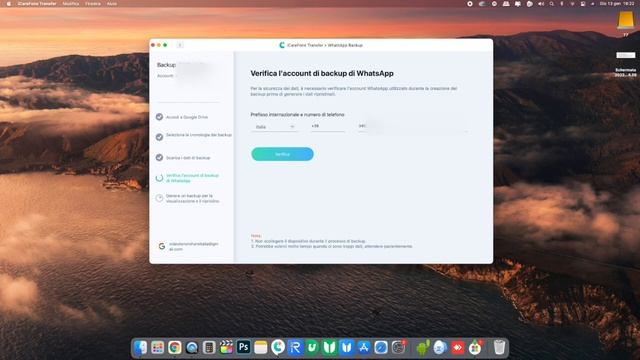Click the green Verifica button
The height and width of the screenshot is (360, 640).
tap(282, 154)
